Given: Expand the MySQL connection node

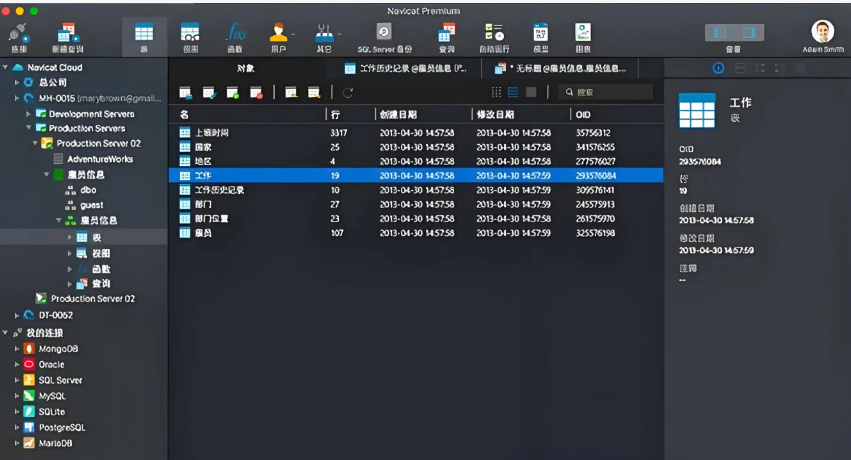Looking at the screenshot, I should coord(17,396).
